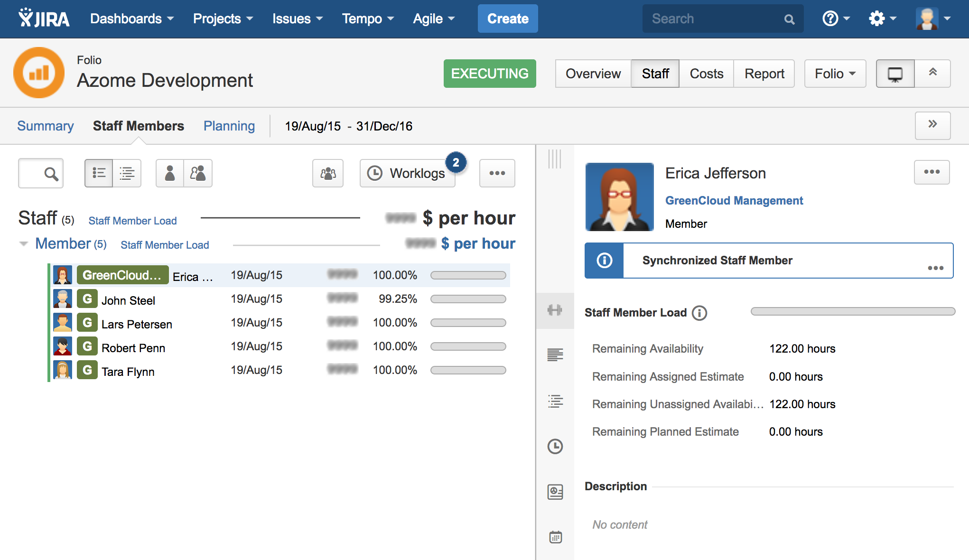Show individual staff person filter
969x560 pixels.
coord(169,174)
